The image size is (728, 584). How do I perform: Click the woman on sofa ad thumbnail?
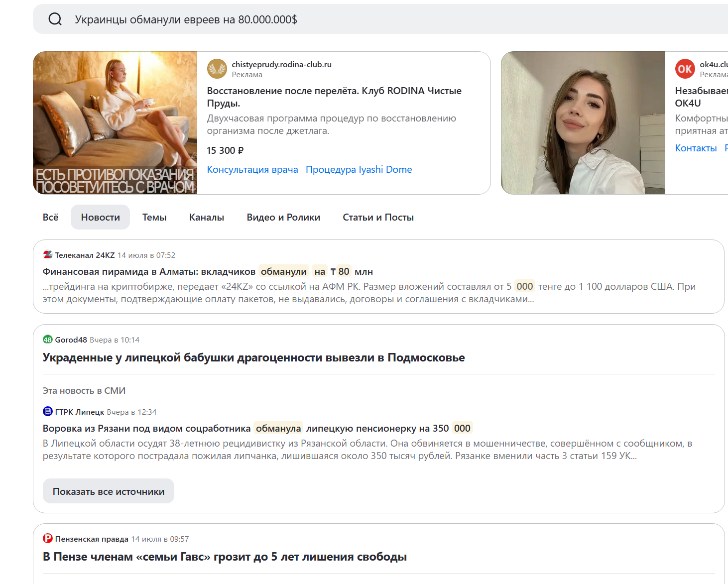click(115, 123)
